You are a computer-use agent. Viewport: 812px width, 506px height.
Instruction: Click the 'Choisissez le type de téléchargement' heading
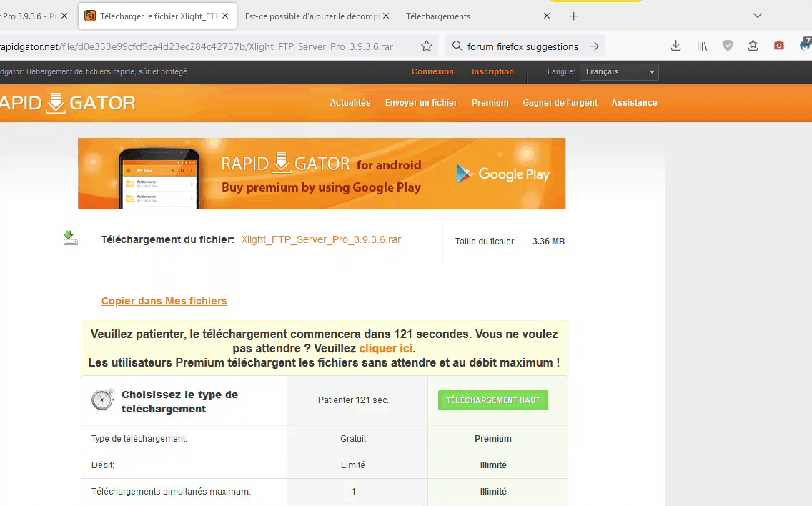[x=179, y=402]
